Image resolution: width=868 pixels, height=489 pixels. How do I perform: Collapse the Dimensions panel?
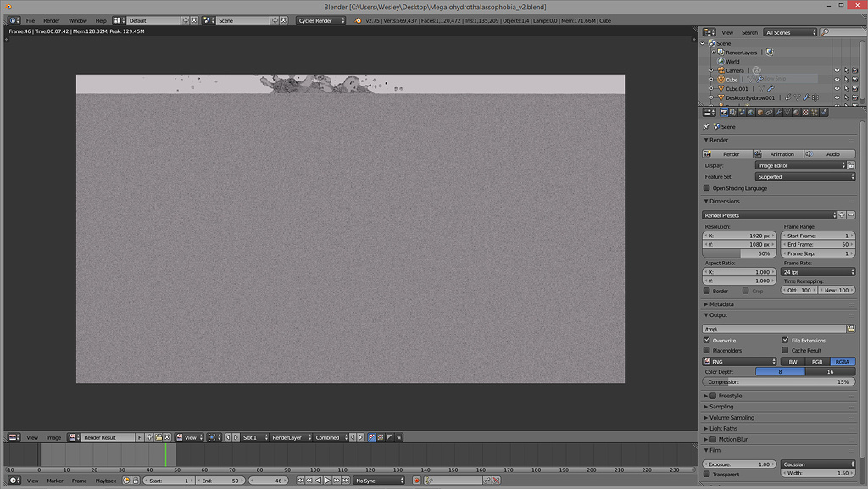pos(724,202)
